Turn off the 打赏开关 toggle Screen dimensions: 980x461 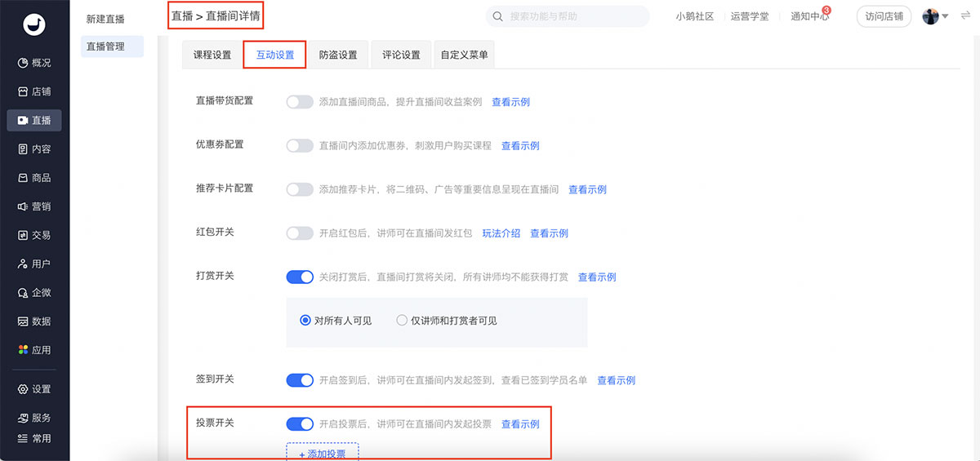300,277
